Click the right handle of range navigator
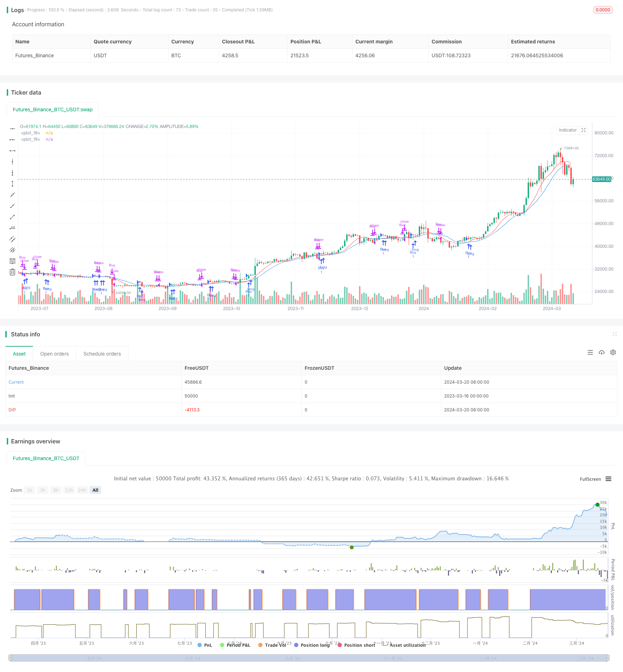 [x=608, y=658]
